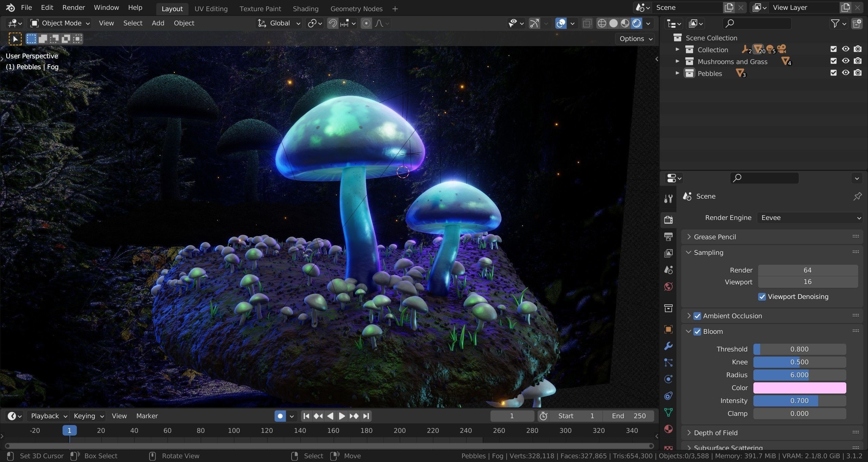Play the animation forward

tap(342, 416)
